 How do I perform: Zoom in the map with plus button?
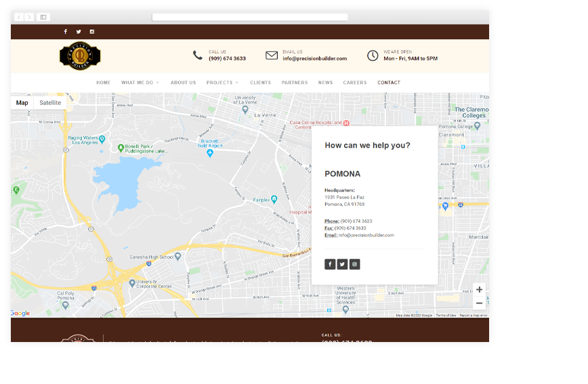(x=479, y=289)
